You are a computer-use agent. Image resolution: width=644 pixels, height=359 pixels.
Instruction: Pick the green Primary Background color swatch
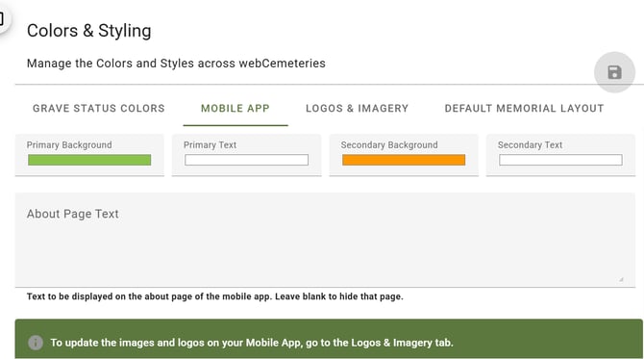(89, 160)
